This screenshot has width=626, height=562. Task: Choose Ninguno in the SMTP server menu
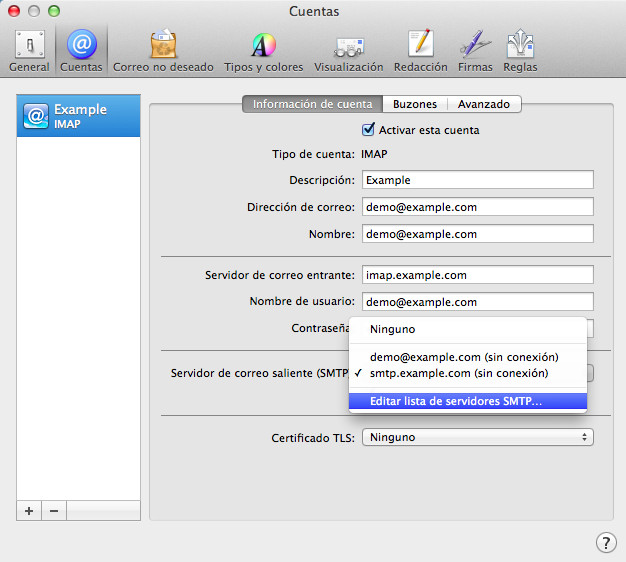tap(392, 329)
